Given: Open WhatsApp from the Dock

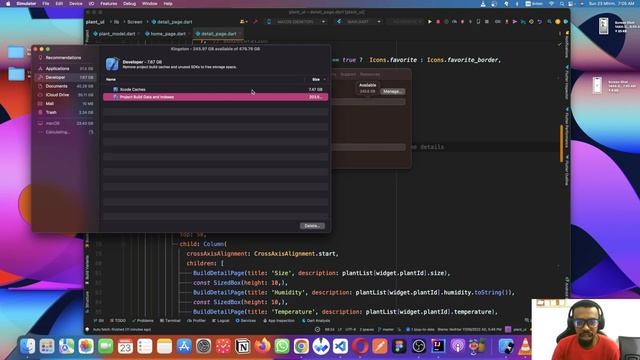Looking at the screenshot, I should pyautogui.click(x=282, y=347).
